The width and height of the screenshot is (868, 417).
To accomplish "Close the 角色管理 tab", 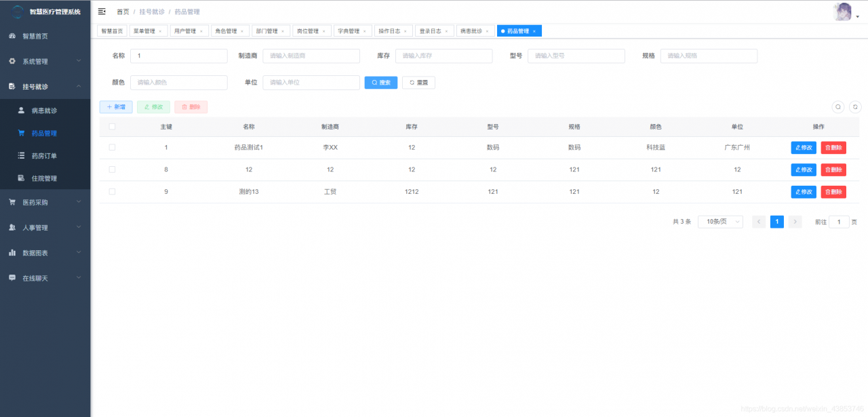I will 241,31.
